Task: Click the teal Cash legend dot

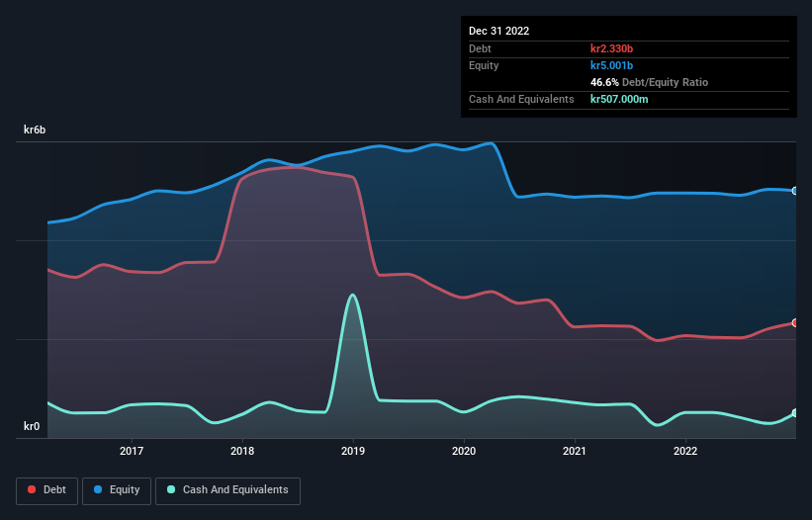Action: (171, 489)
